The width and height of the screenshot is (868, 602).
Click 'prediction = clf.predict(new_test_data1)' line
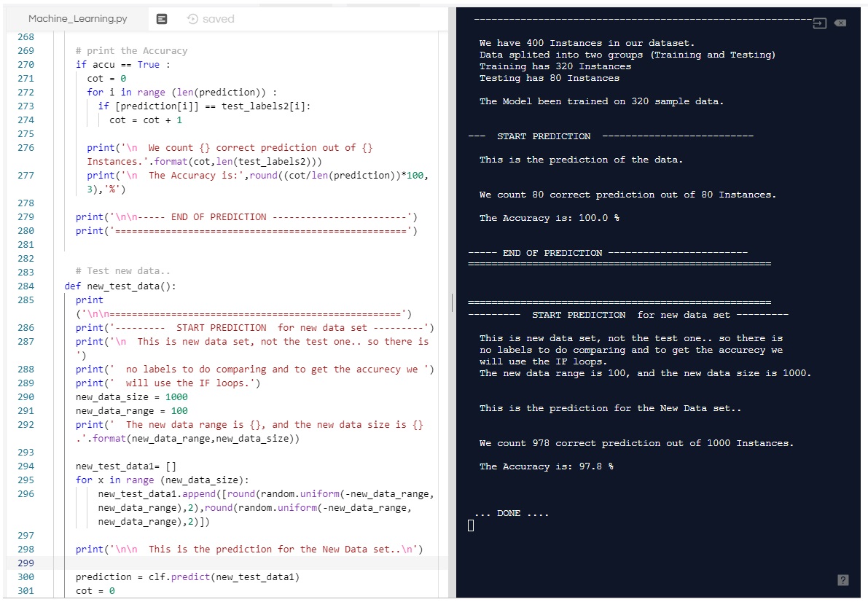coord(187,577)
